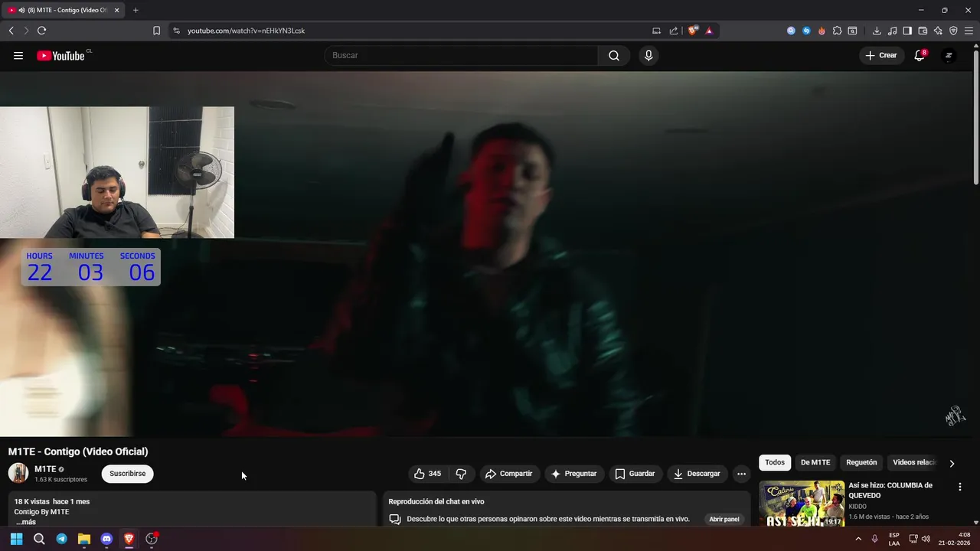Start voice search with the microphone icon
The height and width of the screenshot is (551, 980).
tap(648, 55)
